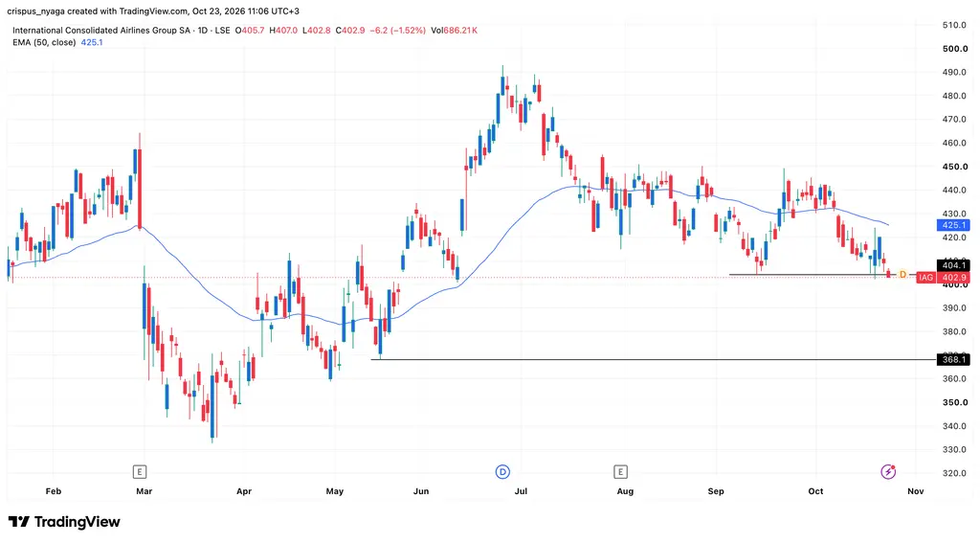Click the black 368.1 support level label
Image resolution: width=980 pixels, height=543 pixels.
(954, 360)
